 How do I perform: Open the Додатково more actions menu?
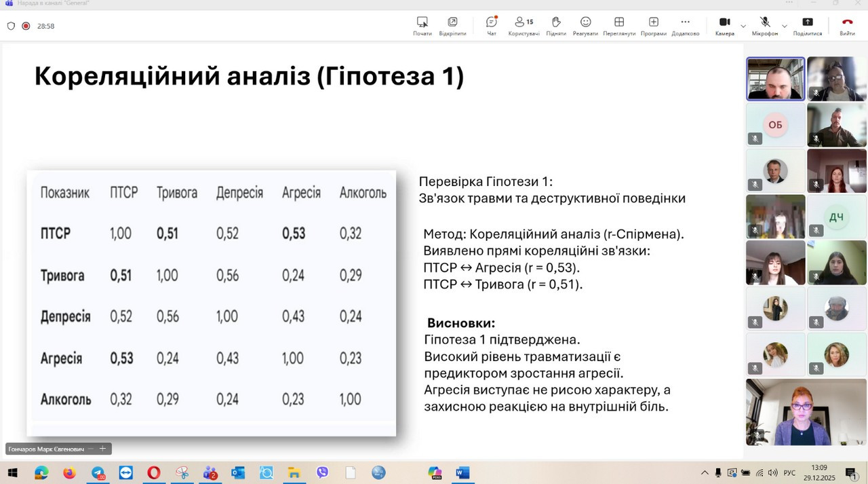tap(685, 26)
